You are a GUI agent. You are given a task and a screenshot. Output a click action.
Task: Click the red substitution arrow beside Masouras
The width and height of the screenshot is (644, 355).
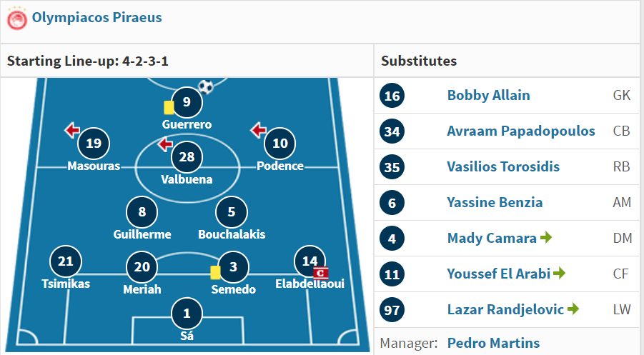point(72,130)
